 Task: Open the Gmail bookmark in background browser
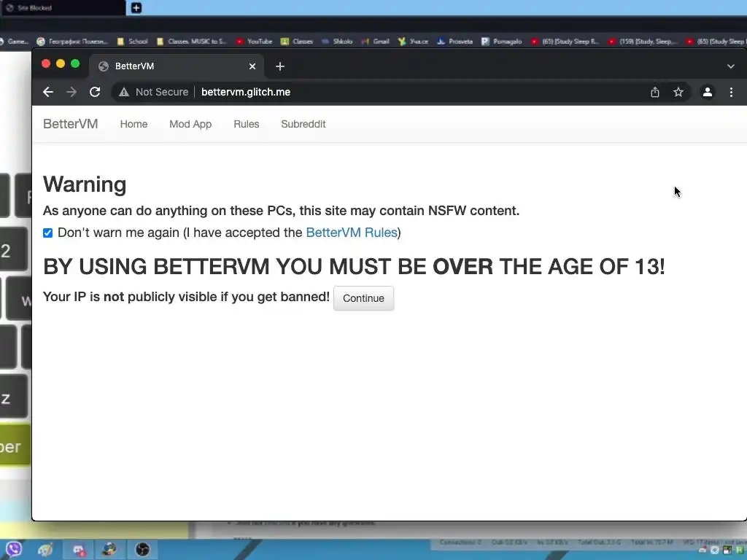point(376,42)
